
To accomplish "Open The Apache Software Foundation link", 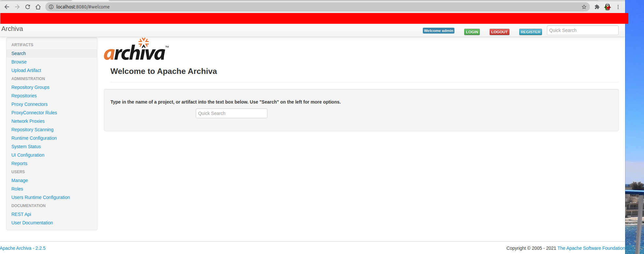I will click(591, 248).
